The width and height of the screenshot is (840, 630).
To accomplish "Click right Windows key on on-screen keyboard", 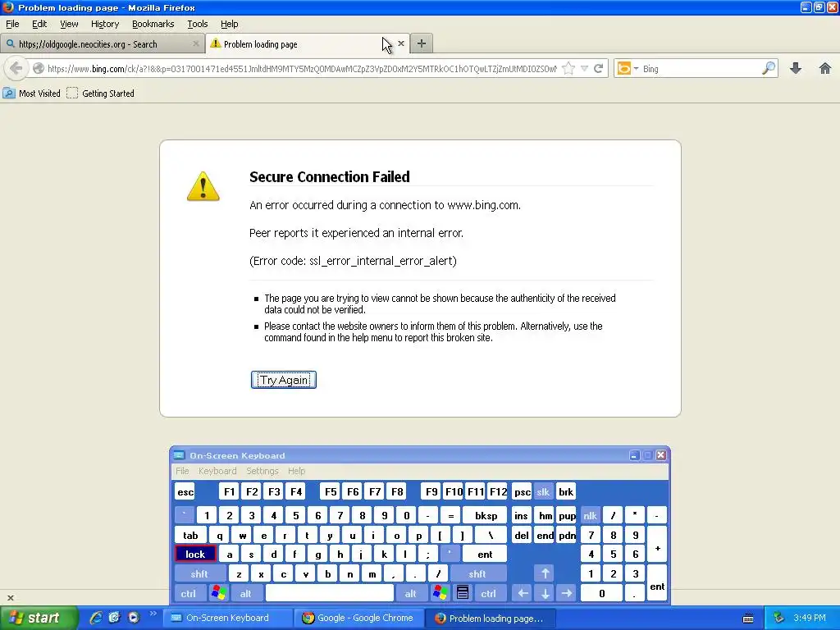I will pos(441,593).
